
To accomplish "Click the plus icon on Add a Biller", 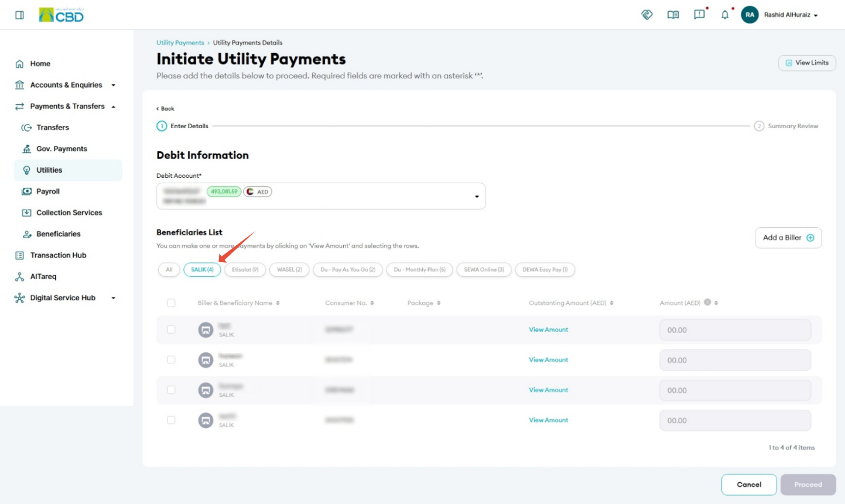I will tap(810, 238).
